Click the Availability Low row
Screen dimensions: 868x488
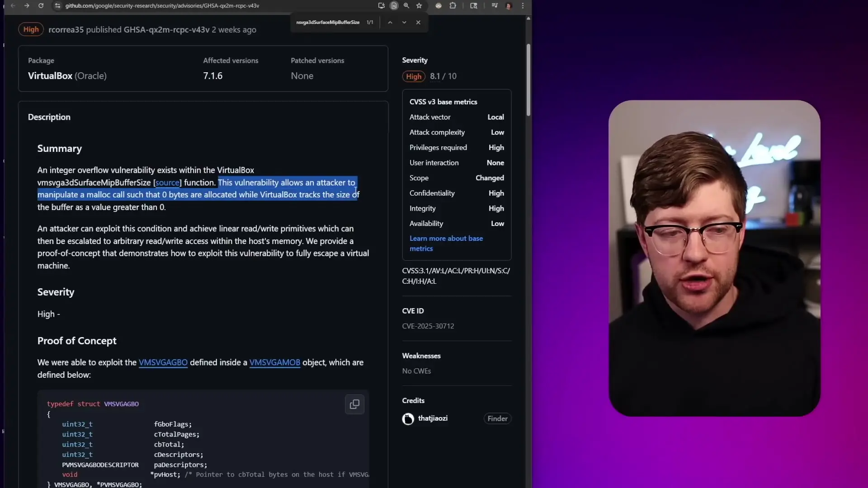(x=457, y=224)
